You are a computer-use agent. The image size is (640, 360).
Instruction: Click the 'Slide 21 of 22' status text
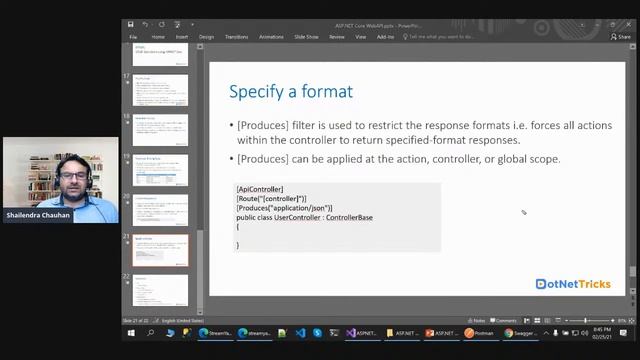click(136, 321)
